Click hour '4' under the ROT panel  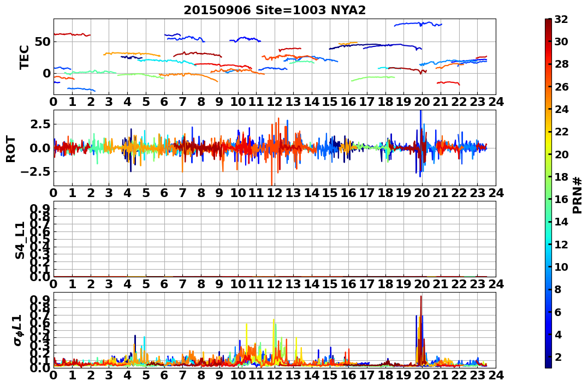128,193
